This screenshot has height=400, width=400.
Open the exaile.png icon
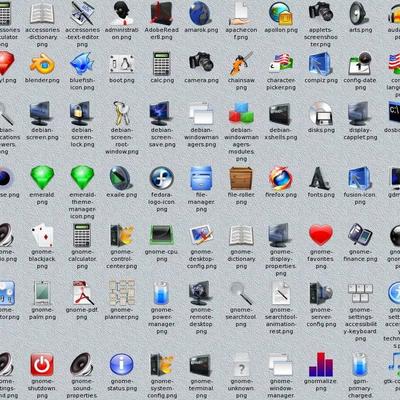(121, 178)
